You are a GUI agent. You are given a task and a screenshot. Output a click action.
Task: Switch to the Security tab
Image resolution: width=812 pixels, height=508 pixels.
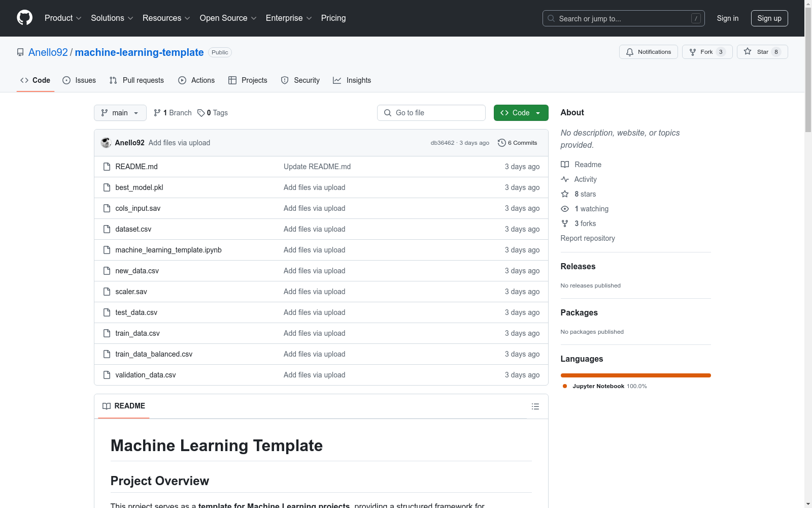click(x=300, y=80)
